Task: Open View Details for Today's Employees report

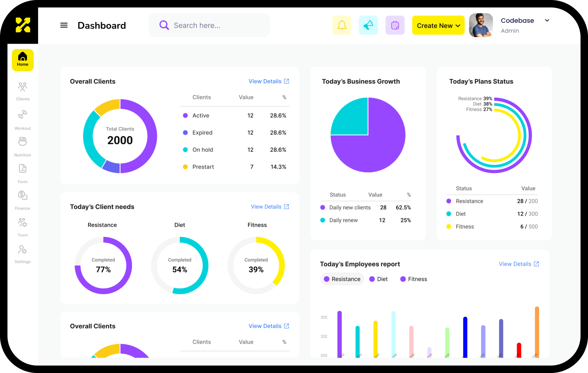Action: [x=519, y=264]
